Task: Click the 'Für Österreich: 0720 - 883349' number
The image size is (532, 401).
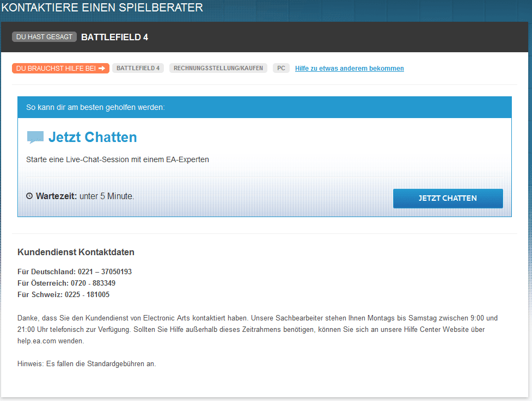Action: [x=66, y=283]
